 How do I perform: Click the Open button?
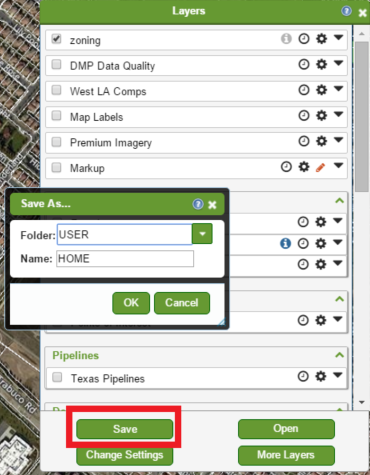pyautogui.click(x=286, y=429)
